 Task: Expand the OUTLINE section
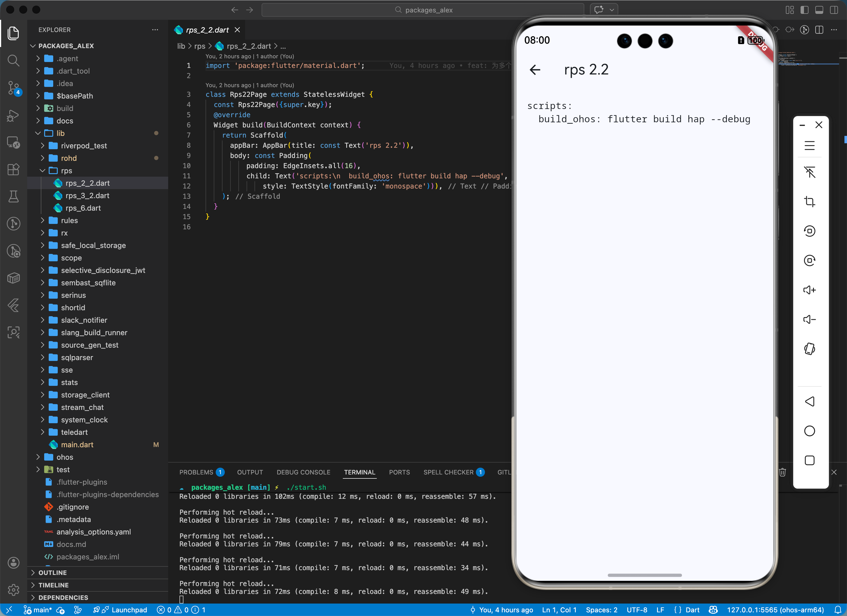point(52,572)
